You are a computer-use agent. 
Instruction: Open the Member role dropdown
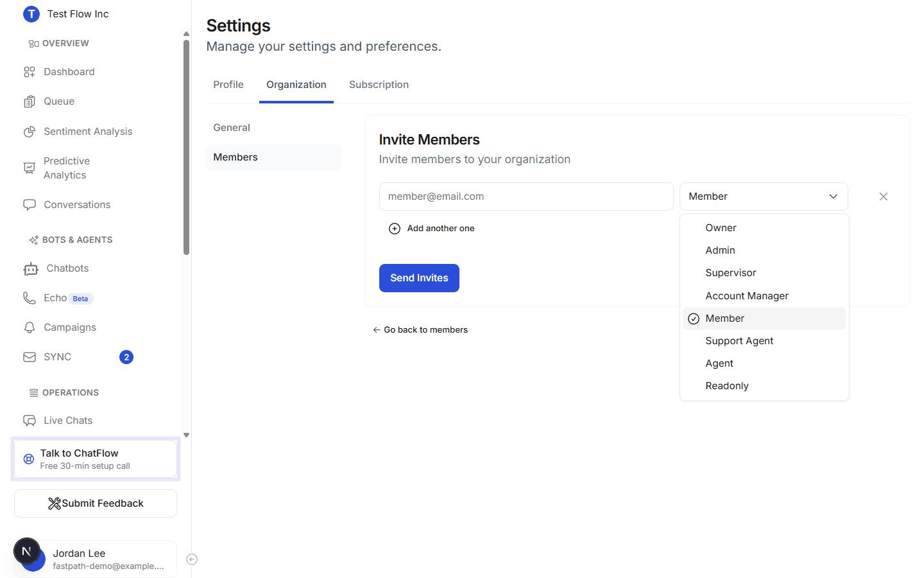tap(764, 197)
